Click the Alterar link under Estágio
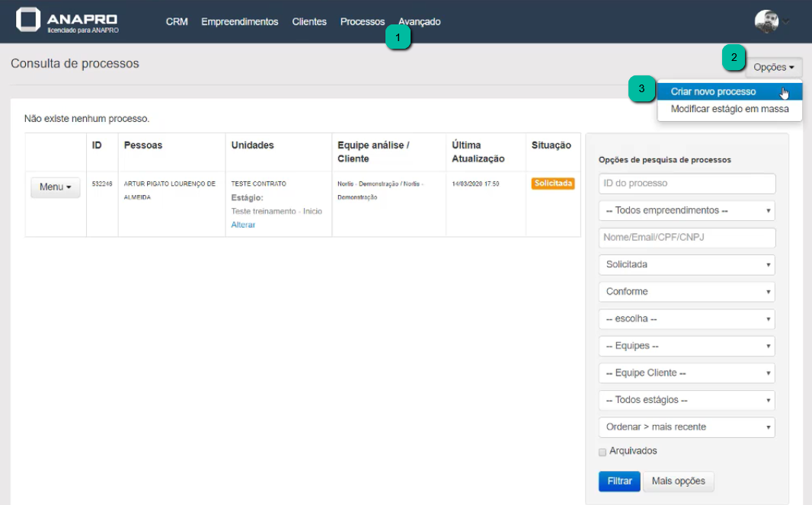The width and height of the screenshot is (812, 505). [x=243, y=225]
